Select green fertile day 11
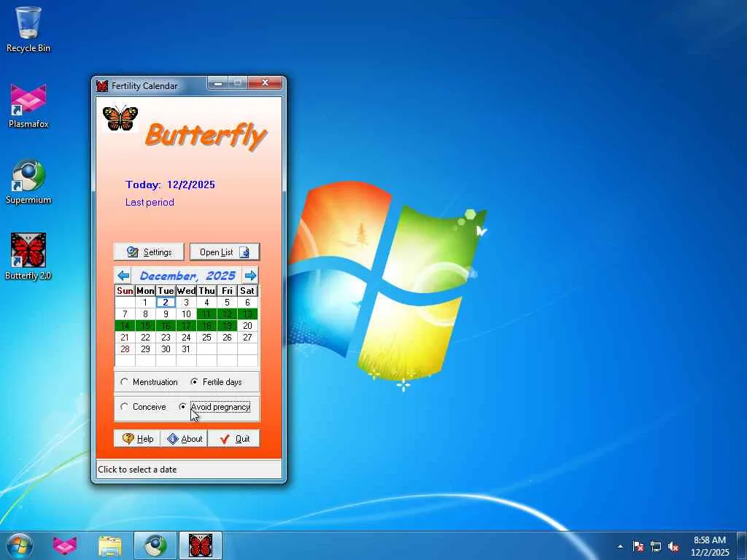The image size is (747, 560). click(206, 314)
